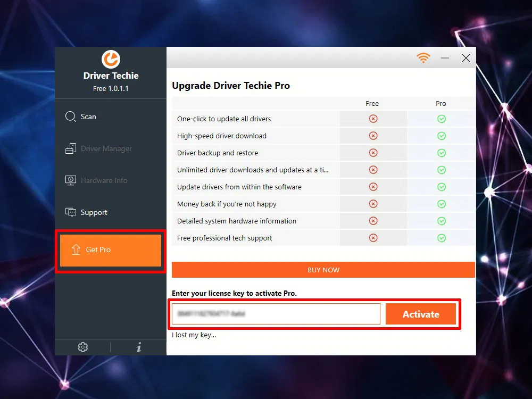Click the Upgrade Driver Techie Pro heading

(231, 85)
